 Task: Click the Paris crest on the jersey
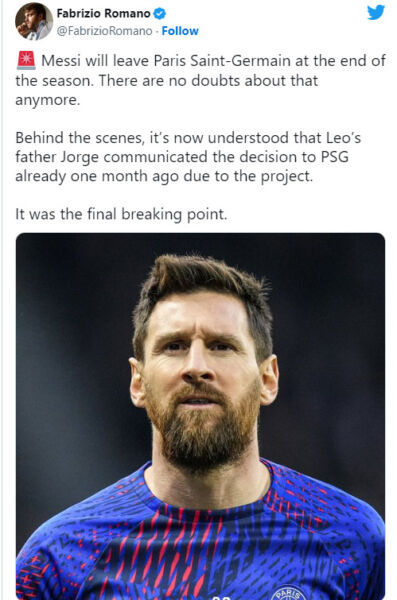[x=288, y=592]
